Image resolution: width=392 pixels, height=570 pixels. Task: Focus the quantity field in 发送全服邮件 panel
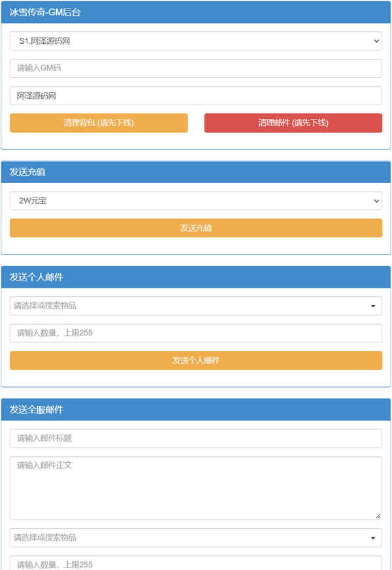195,563
